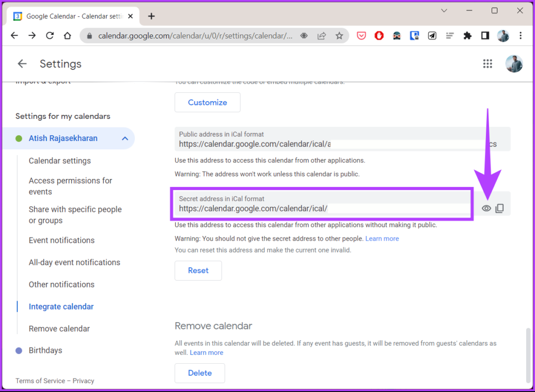Open the Google apps grid
Screen dimensions: 535x392
pos(487,64)
